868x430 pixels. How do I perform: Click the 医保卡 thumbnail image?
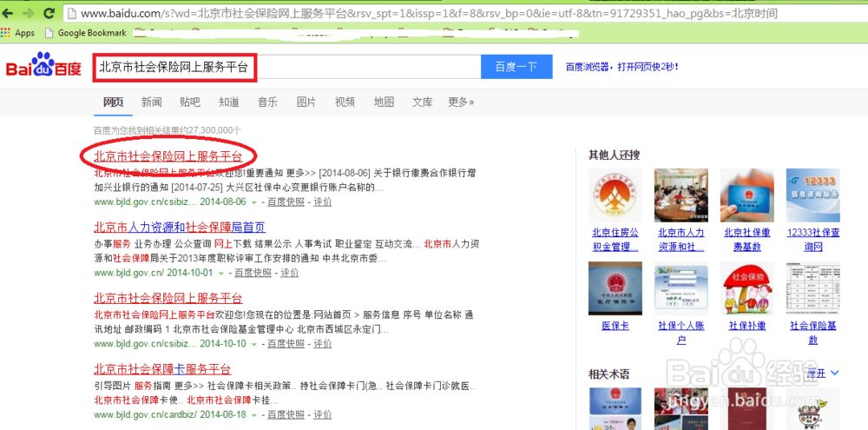615,288
